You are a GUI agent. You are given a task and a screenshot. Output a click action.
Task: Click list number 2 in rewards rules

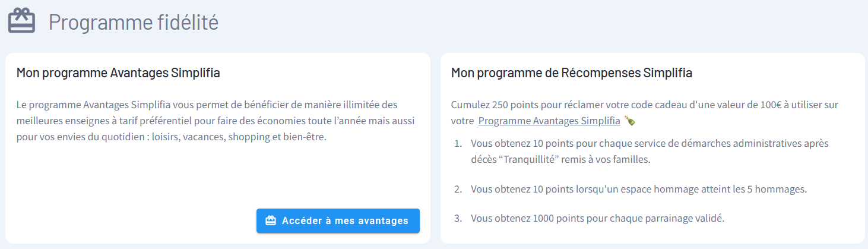click(x=458, y=189)
